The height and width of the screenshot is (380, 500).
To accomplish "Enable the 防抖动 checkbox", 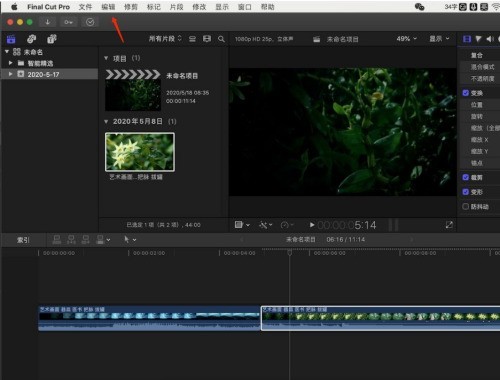I will [466, 207].
